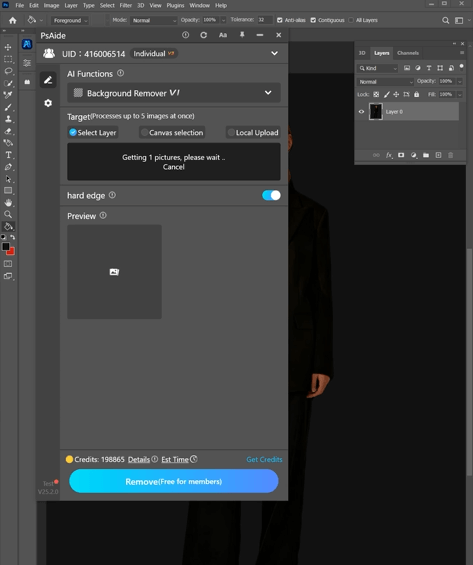
Task: Select the Paint Bucket tool
Action: point(8,227)
